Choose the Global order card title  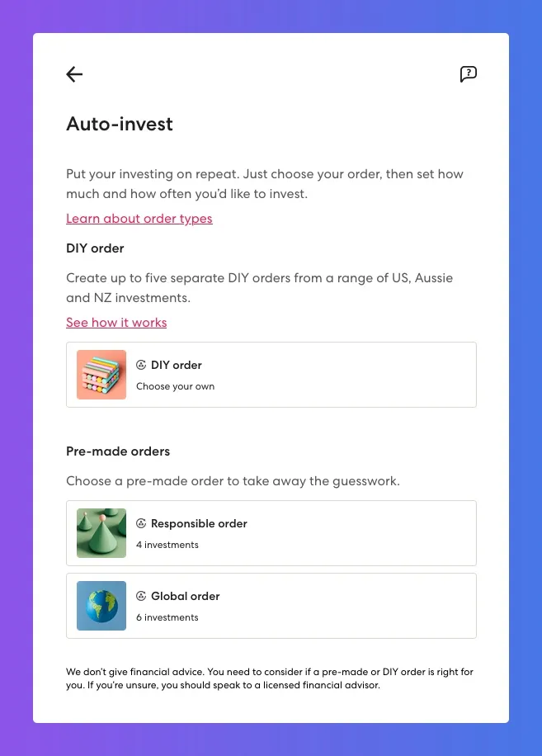pos(186,596)
